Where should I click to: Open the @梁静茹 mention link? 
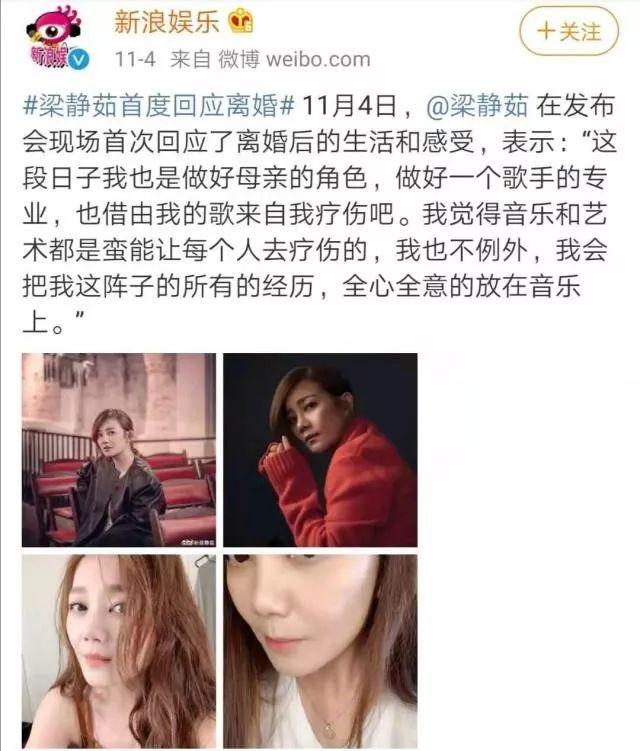[x=477, y=105]
